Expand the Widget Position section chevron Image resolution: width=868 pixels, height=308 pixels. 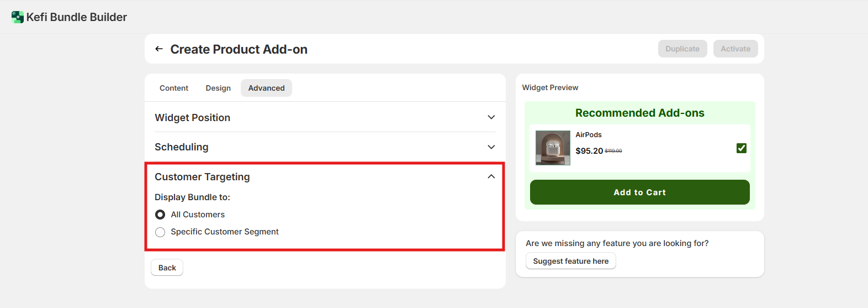[491, 117]
